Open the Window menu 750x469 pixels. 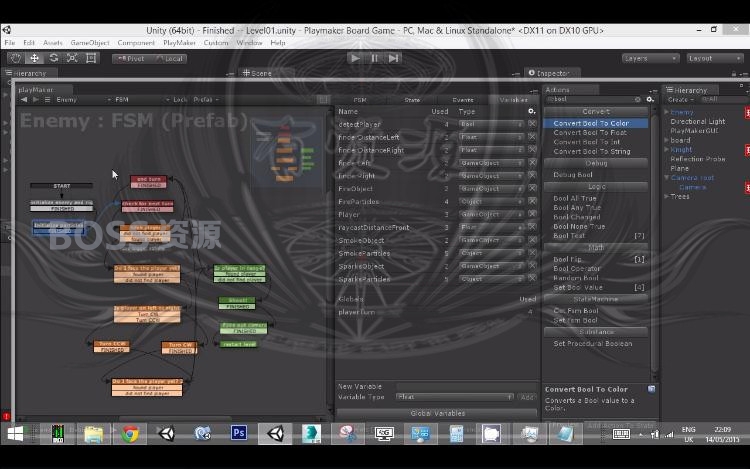click(249, 43)
